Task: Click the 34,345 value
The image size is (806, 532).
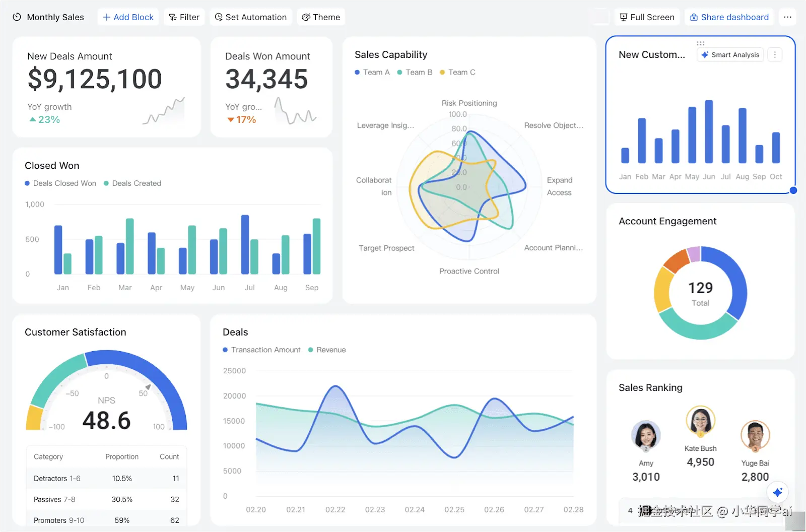Action: (266, 80)
